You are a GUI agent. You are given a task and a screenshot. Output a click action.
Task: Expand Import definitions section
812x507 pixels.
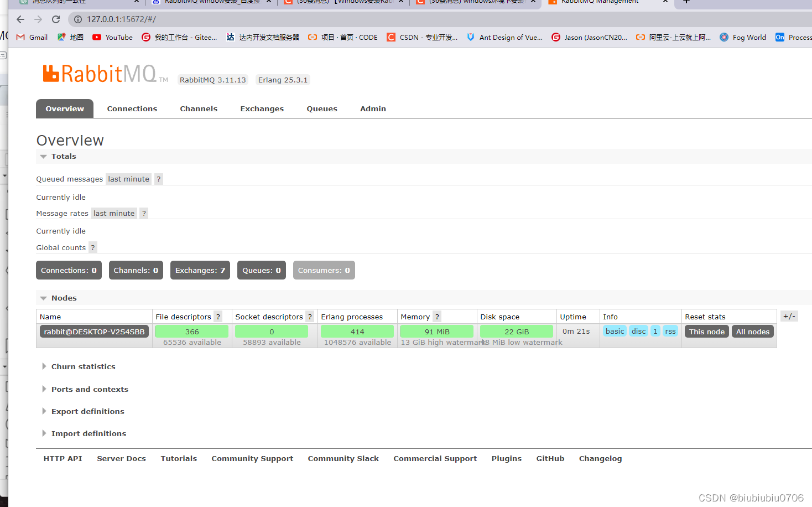(84, 434)
